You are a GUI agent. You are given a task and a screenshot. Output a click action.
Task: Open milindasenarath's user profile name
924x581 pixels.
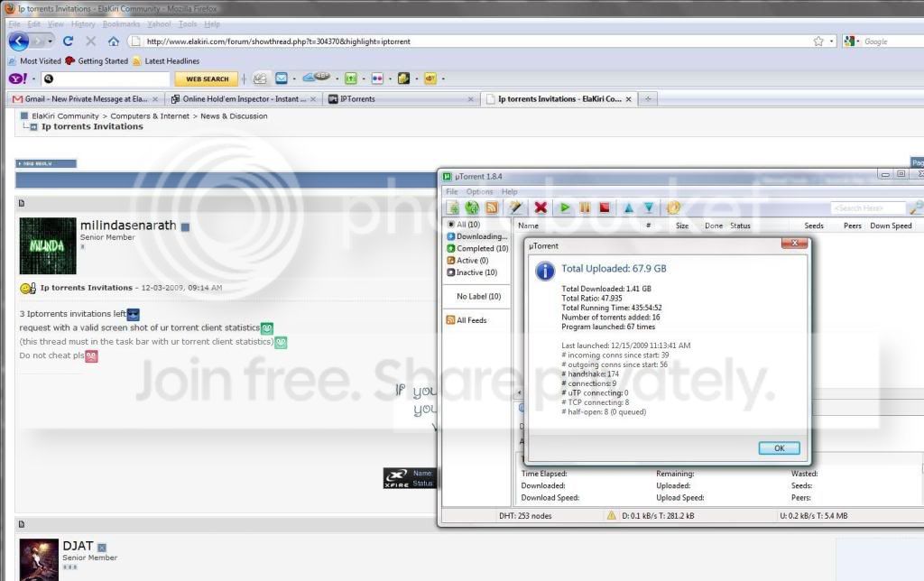[x=128, y=226]
